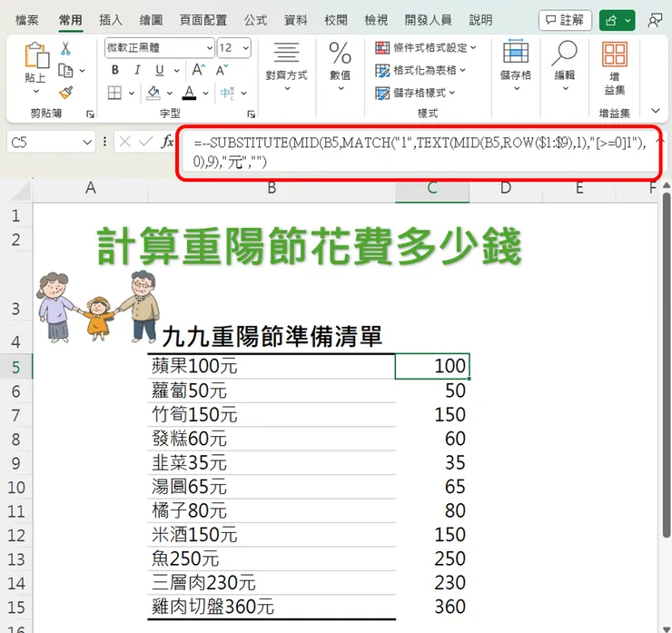
Task: Switch to the 校閱 tab
Action: pos(336,20)
